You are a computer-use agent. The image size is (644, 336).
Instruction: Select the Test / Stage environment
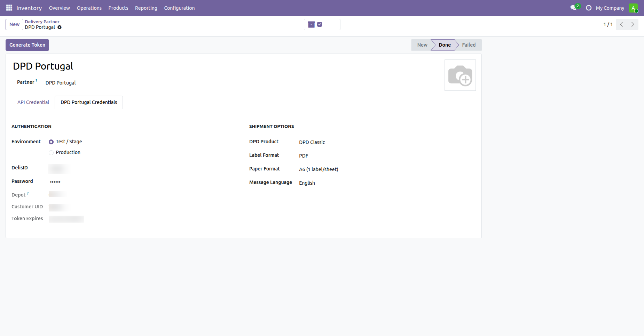coord(51,142)
